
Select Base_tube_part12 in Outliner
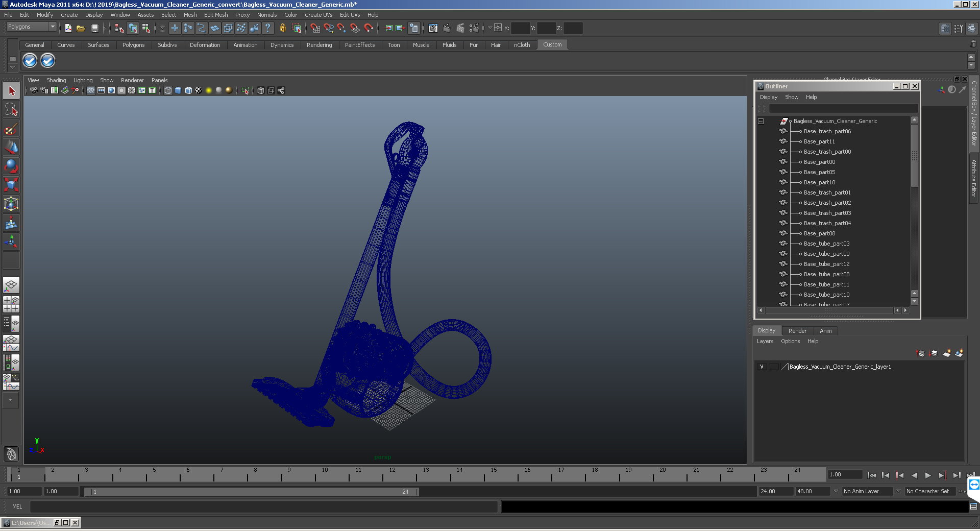[826, 264]
